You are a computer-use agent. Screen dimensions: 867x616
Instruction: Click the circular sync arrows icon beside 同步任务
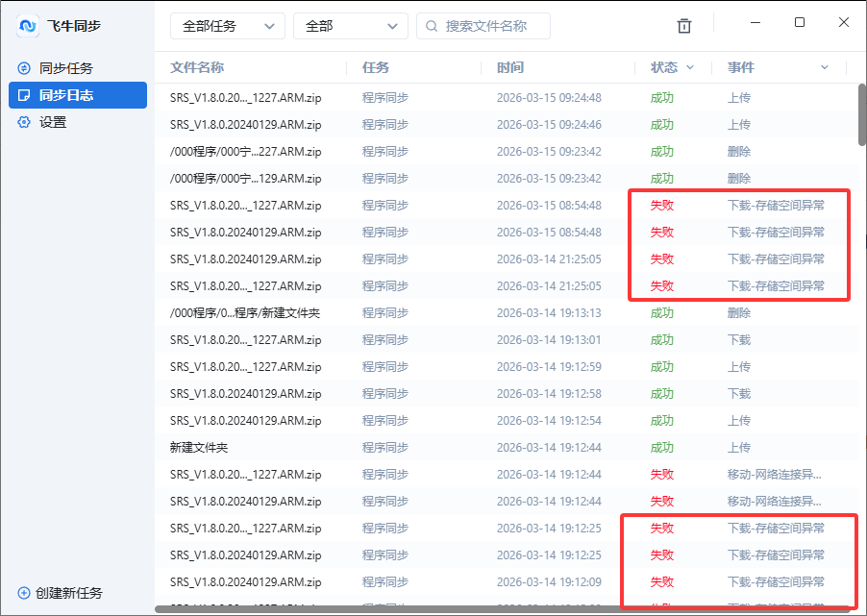(22, 67)
